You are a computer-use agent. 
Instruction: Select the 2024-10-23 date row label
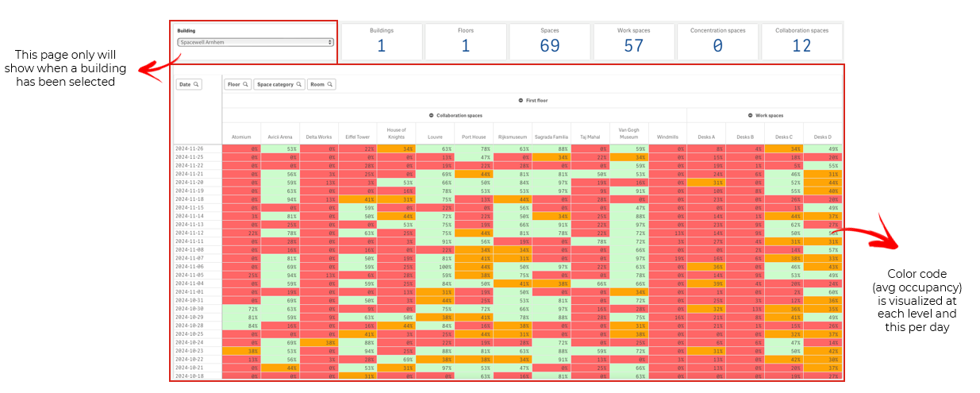pyautogui.click(x=198, y=351)
